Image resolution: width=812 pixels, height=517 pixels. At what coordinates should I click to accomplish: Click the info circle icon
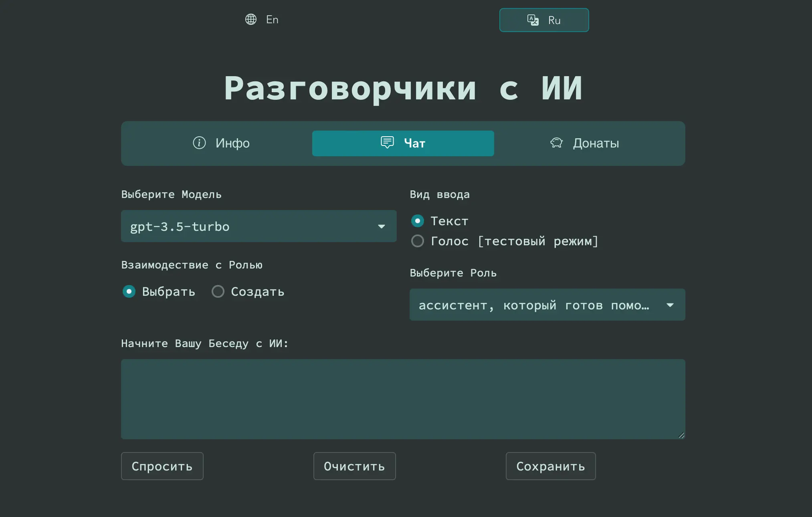tap(199, 143)
